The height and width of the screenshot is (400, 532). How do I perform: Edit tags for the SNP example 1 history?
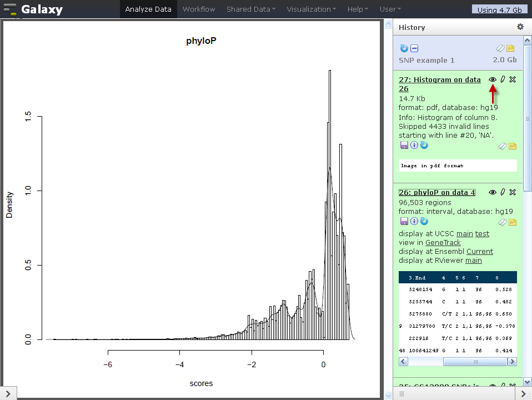tap(500, 48)
